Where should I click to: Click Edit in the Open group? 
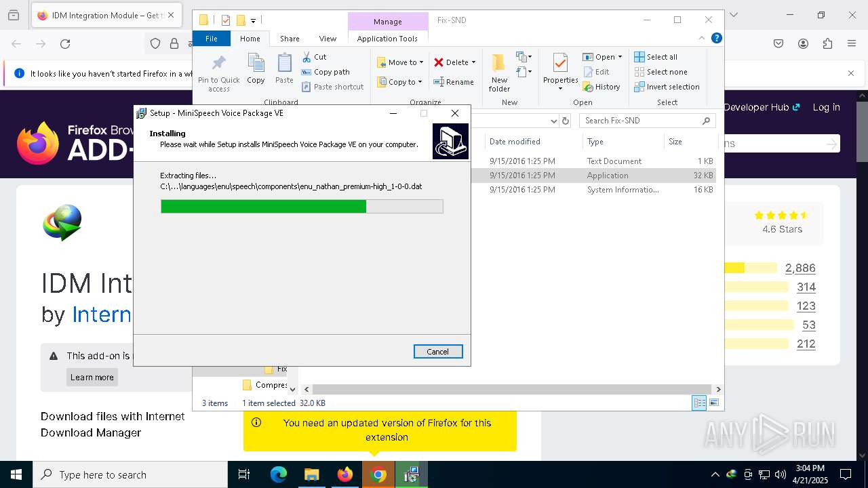coord(596,72)
